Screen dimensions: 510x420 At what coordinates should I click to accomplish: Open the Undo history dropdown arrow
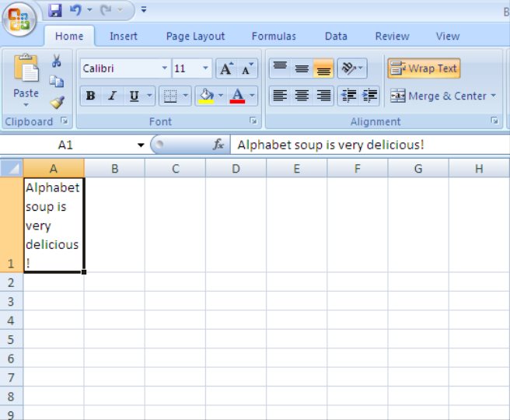89,10
